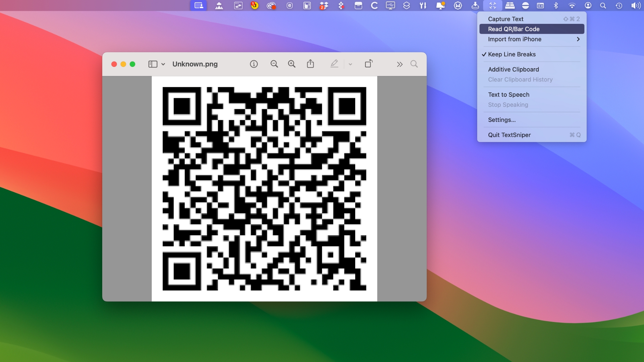
Task: Open Dropbox icon in menu bar
Action: pos(324,5)
